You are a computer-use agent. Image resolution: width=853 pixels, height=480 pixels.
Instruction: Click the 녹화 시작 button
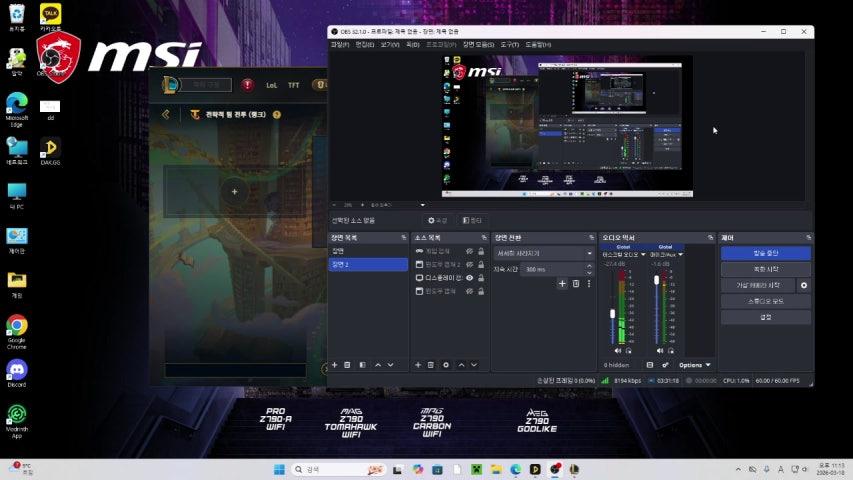point(765,269)
